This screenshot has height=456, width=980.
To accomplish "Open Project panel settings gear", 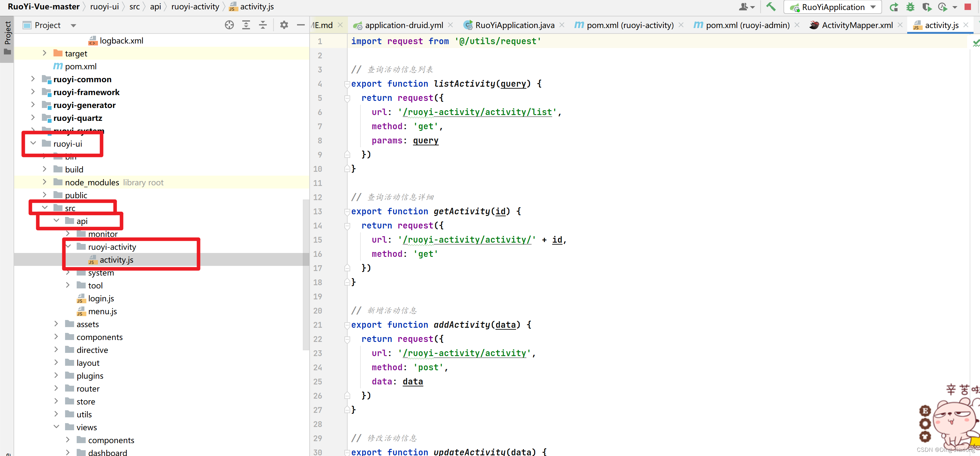I will [284, 25].
